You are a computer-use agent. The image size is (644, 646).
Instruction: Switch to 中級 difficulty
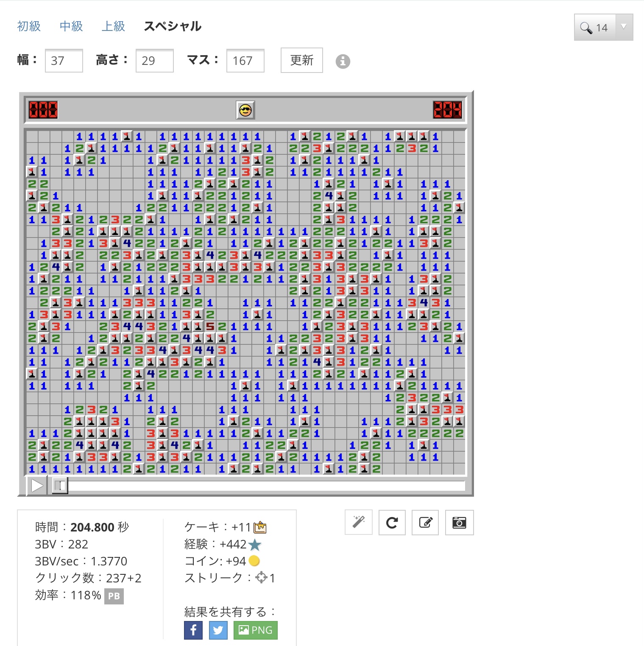point(71,26)
